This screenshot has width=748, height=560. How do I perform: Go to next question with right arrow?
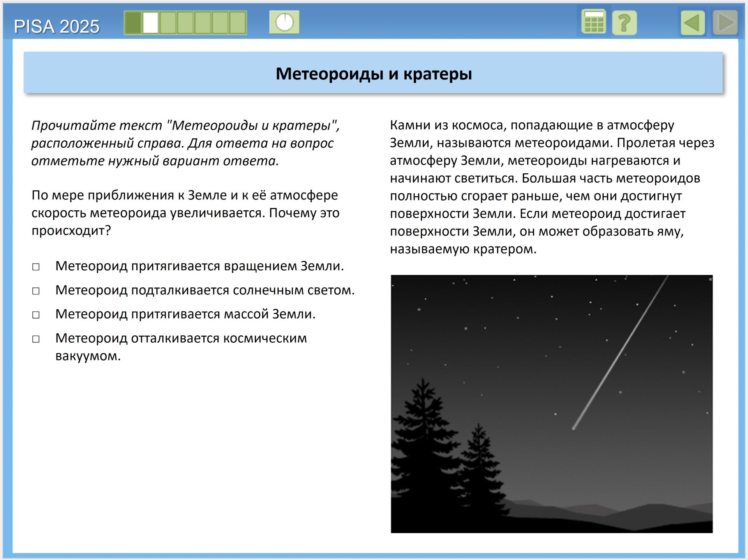[x=725, y=23]
